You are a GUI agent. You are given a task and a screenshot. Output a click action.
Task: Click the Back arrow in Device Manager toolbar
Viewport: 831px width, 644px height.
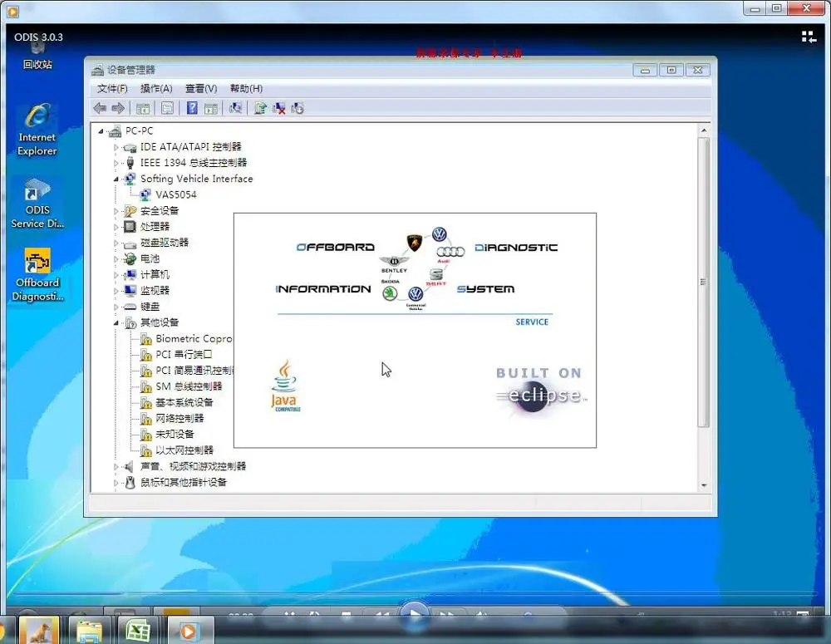tap(100, 108)
